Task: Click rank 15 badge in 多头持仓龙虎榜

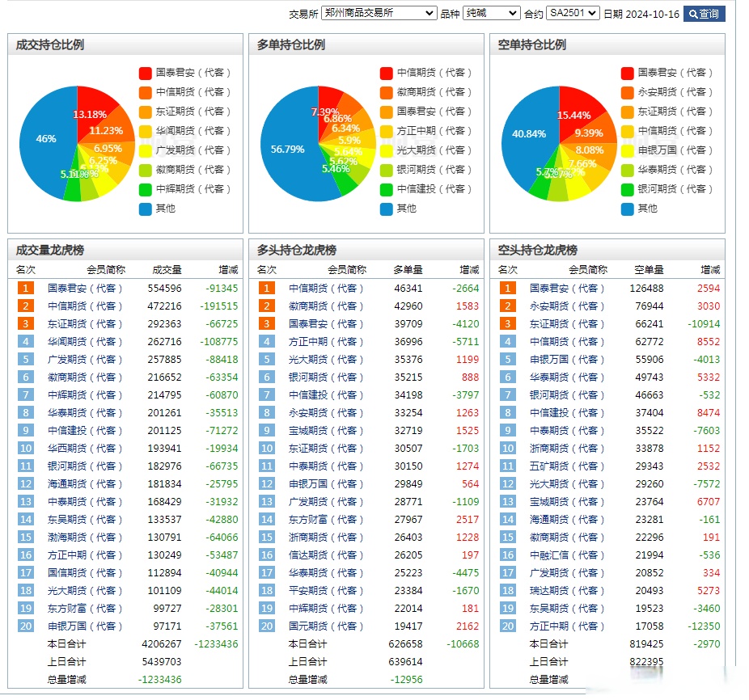Action: [267, 537]
